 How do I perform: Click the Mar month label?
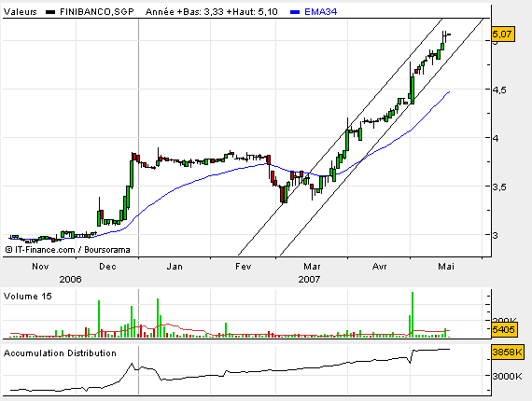point(312,267)
